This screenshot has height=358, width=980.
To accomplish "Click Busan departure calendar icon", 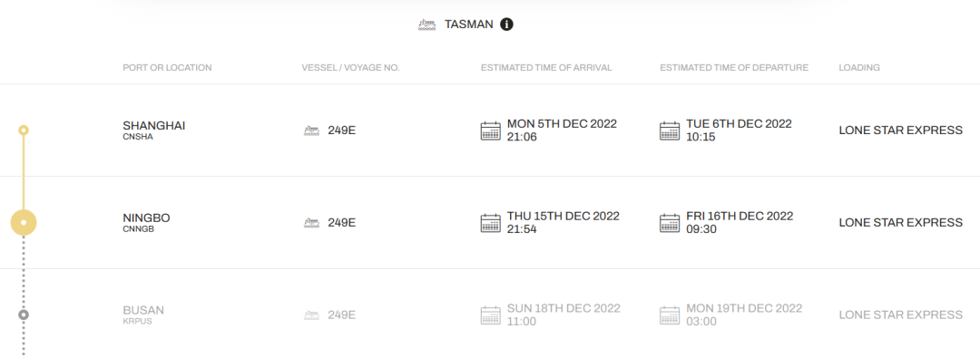I will pos(670,314).
